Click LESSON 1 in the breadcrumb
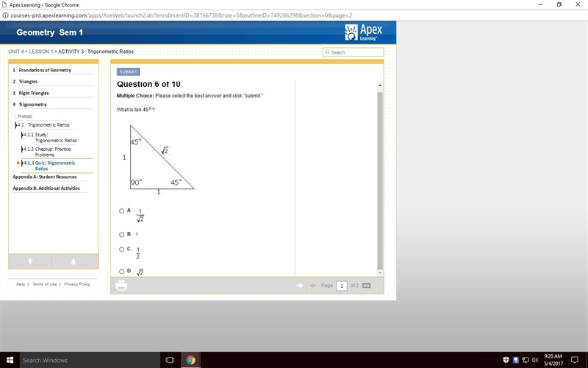 pyautogui.click(x=41, y=52)
